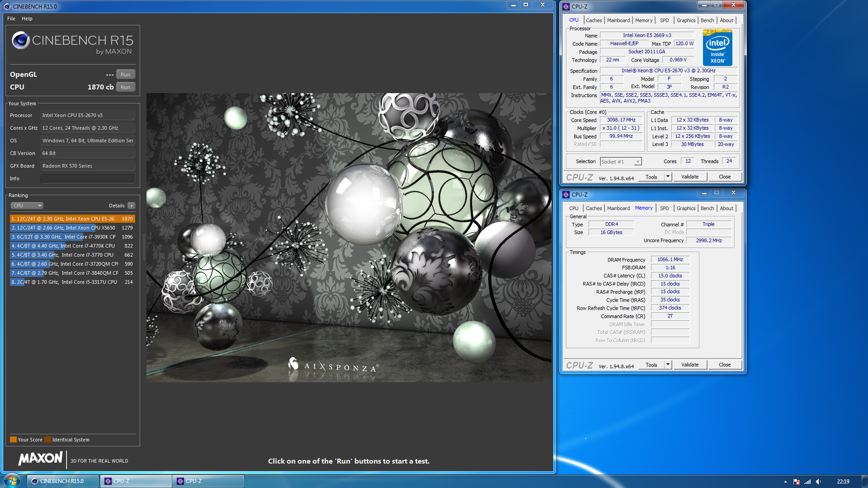Viewport: 868px width, 488px height.
Task: Select ranking row Core i7-4770K
Action: coord(72,246)
